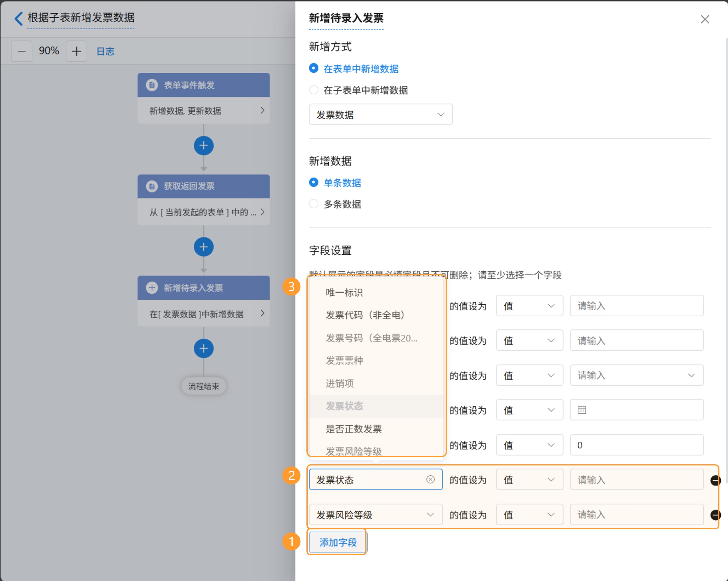The height and width of the screenshot is (581, 728).
Task: Select 在表单中新增数据 radio option
Action: (314, 69)
